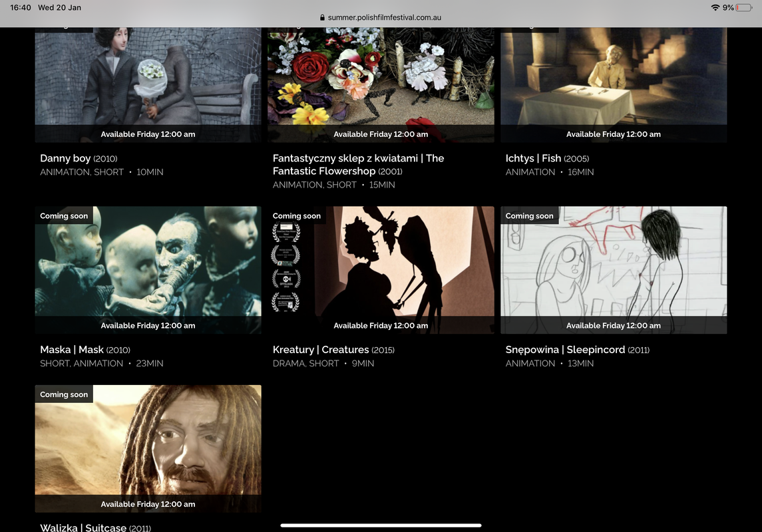Click 'SHORT, ANIMATION • 23MIN' under Maska
Image resolution: width=762 pixels, height=532 pixels.
102,363
